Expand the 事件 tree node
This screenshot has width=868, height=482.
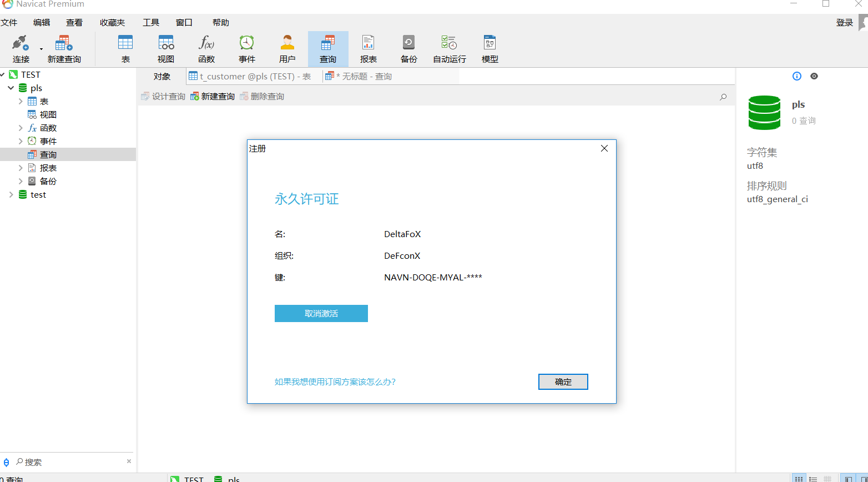point(21,141)
